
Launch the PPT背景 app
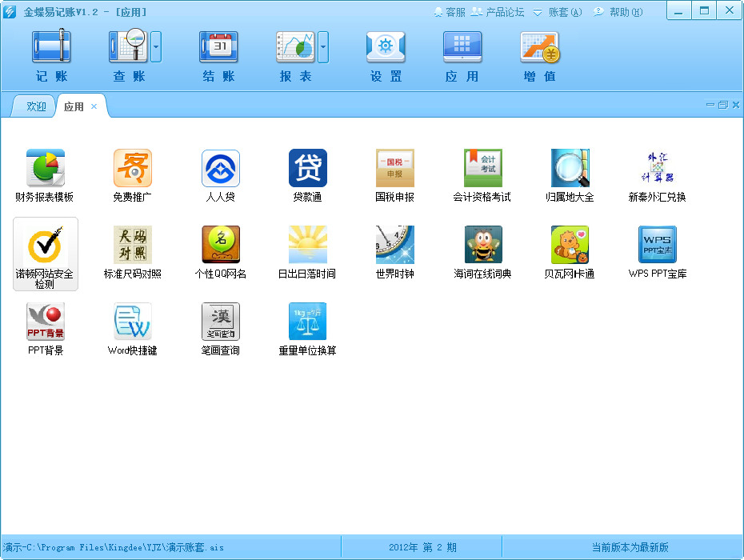(x=45, y=330)
